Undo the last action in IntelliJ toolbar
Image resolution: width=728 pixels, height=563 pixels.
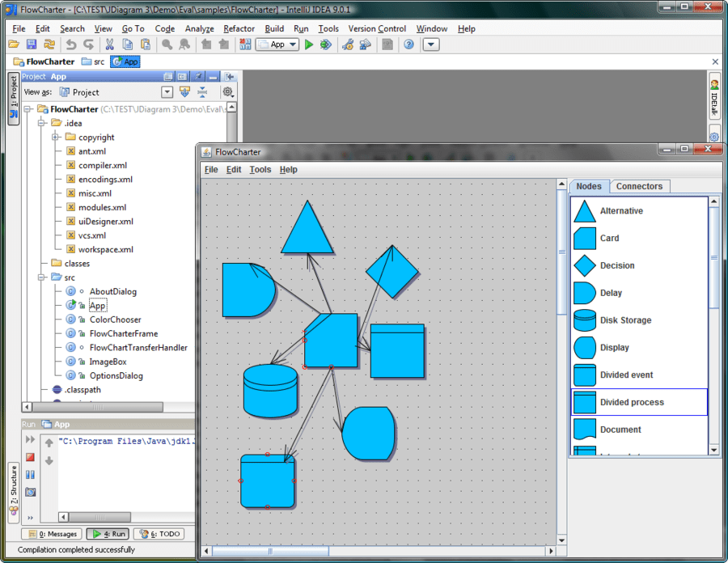tap(71, 44)
